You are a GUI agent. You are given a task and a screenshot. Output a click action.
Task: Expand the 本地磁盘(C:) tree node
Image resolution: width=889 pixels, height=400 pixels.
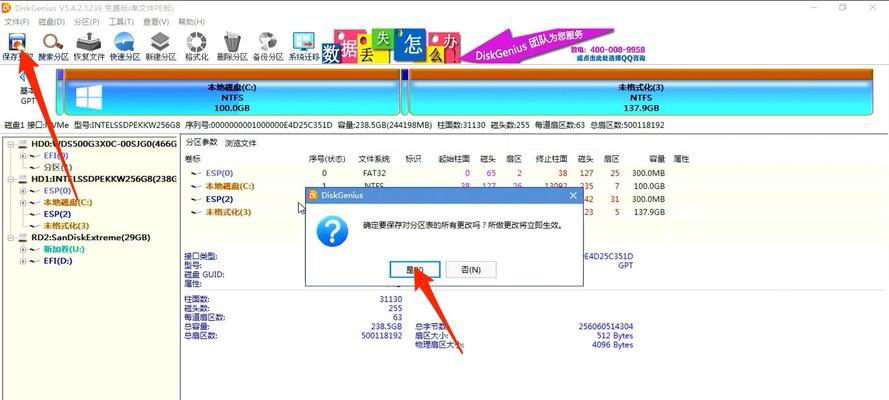23,202
